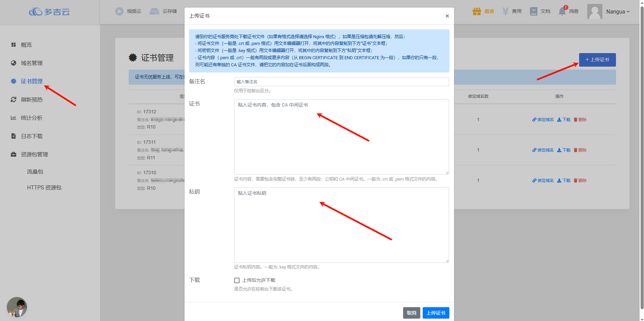
Task: Focus the remark name input field
Action: pyautogui.click(x=341, y=82)
